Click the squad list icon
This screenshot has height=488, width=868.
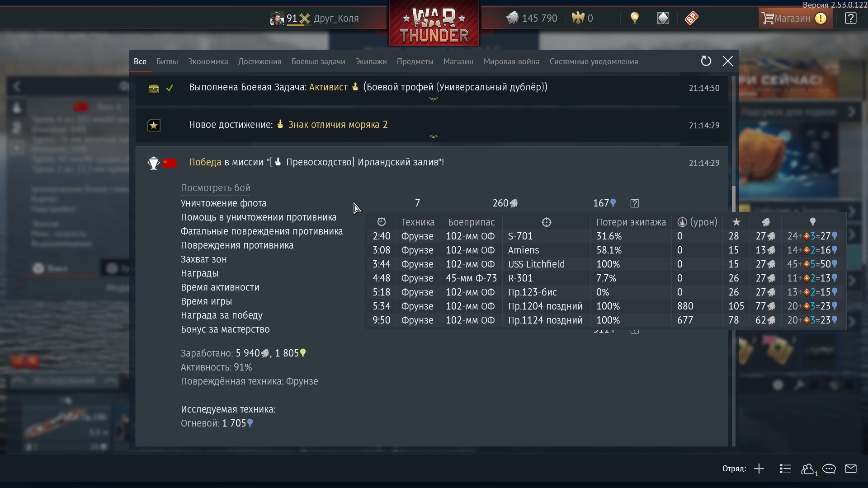(786, 469)
